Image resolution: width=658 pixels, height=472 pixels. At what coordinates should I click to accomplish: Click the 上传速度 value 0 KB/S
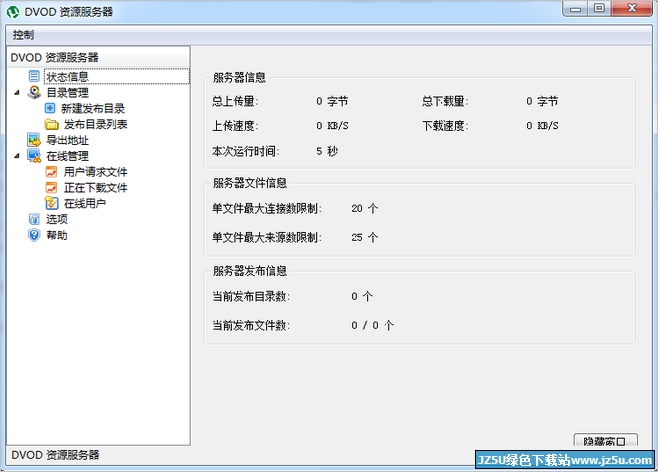[x=332, y=126]
